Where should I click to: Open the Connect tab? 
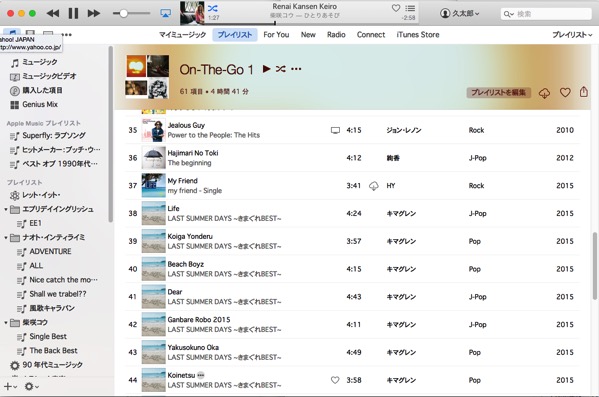[371, 35]
